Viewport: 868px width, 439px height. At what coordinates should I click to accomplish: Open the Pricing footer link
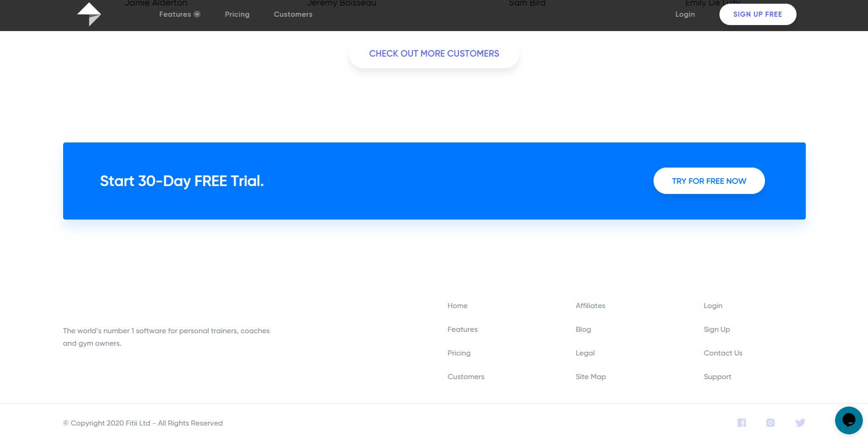click(x=459, y=353)
